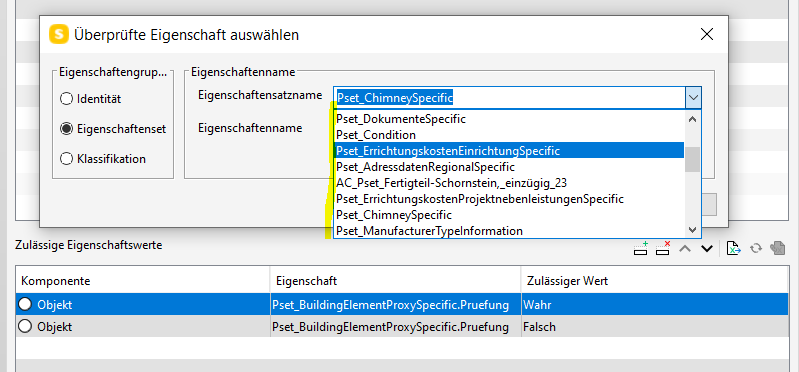Click the Eigenschaftenname field label
Image resolution: width=799 pixels, height=372 pixels.
coord(250,127)
